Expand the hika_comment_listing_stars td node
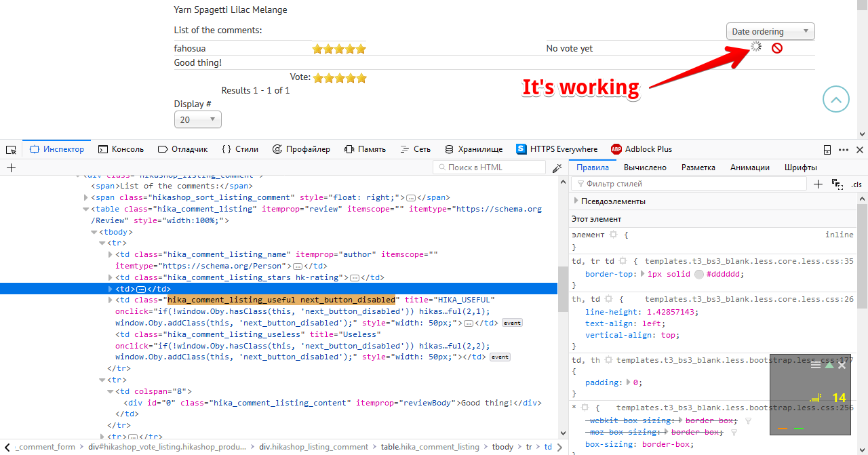The width and height of the screenshot is (868, 455). click(x=111, y=277)
